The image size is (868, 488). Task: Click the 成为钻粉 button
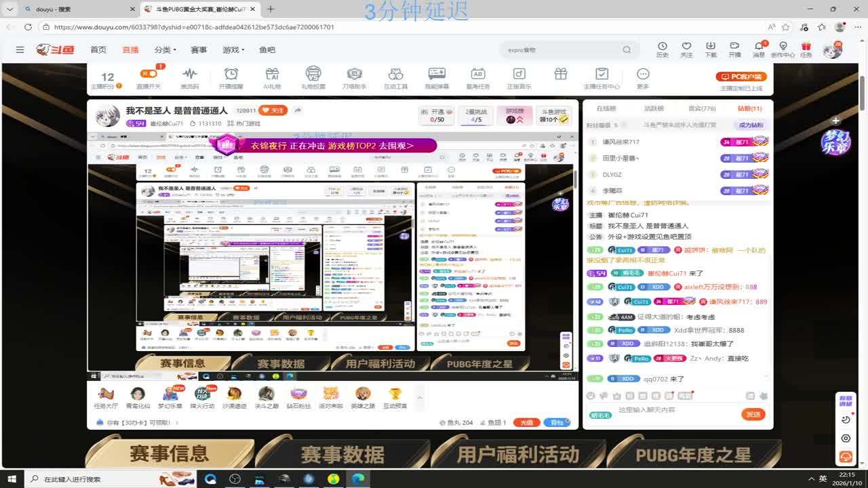click(751, 125)
